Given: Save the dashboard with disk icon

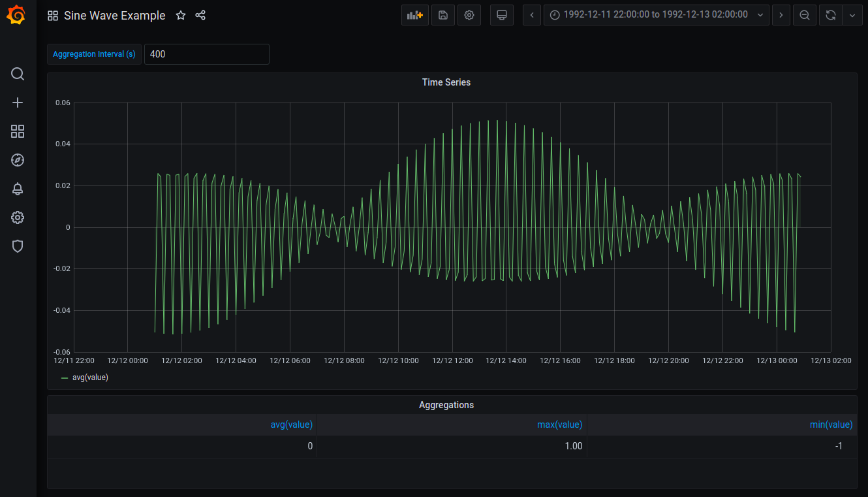Looking at the screenshot, I should tap(443, 15).
